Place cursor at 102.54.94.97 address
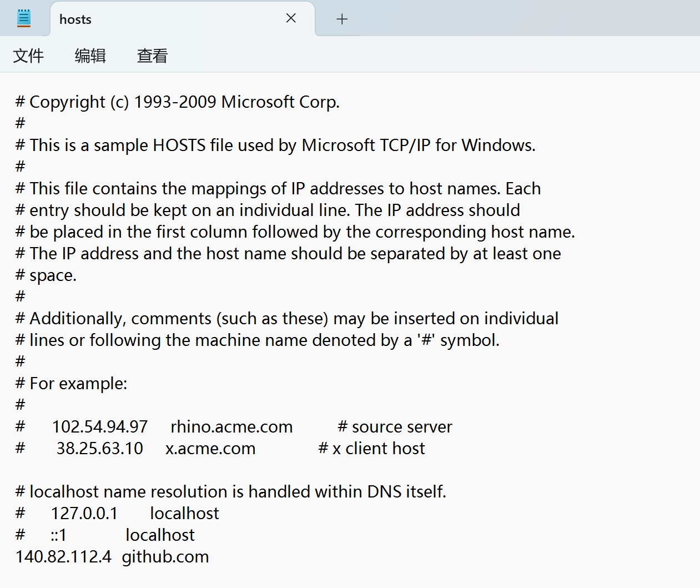The image size is (700, 588). pyautogui.click(x=100, y=427)
